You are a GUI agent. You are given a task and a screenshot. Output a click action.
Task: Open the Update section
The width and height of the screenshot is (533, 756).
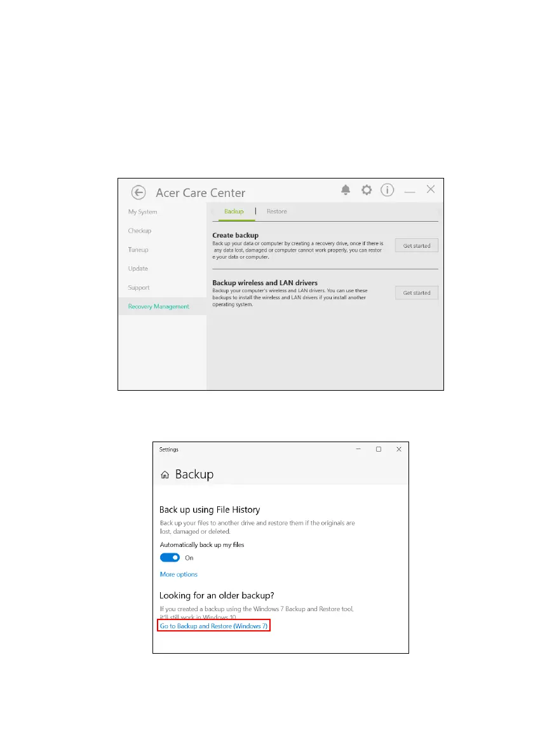click(x=138, y=269)
